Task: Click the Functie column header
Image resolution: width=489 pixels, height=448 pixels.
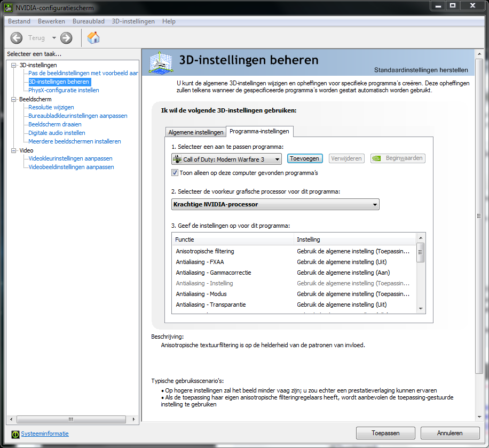Action: pyautogui.click(x=233, y=239)
